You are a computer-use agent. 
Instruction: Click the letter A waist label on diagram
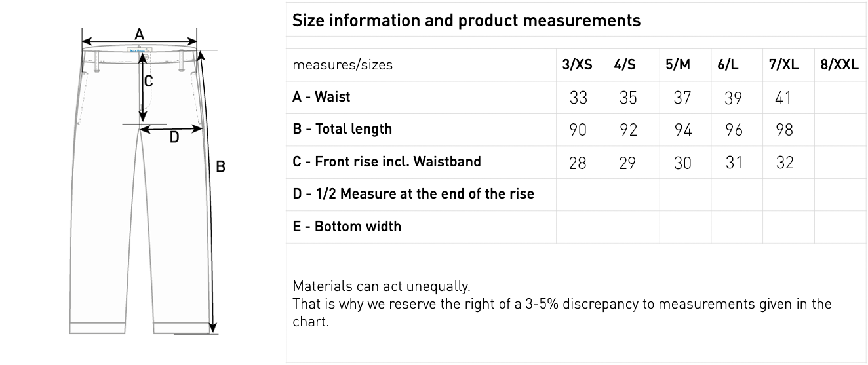[x=139, y=34]
